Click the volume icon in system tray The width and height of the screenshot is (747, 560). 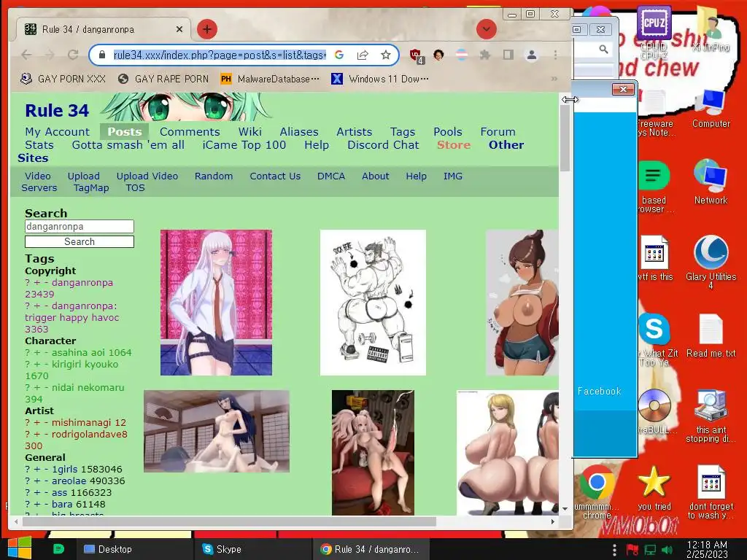[667, 550]
